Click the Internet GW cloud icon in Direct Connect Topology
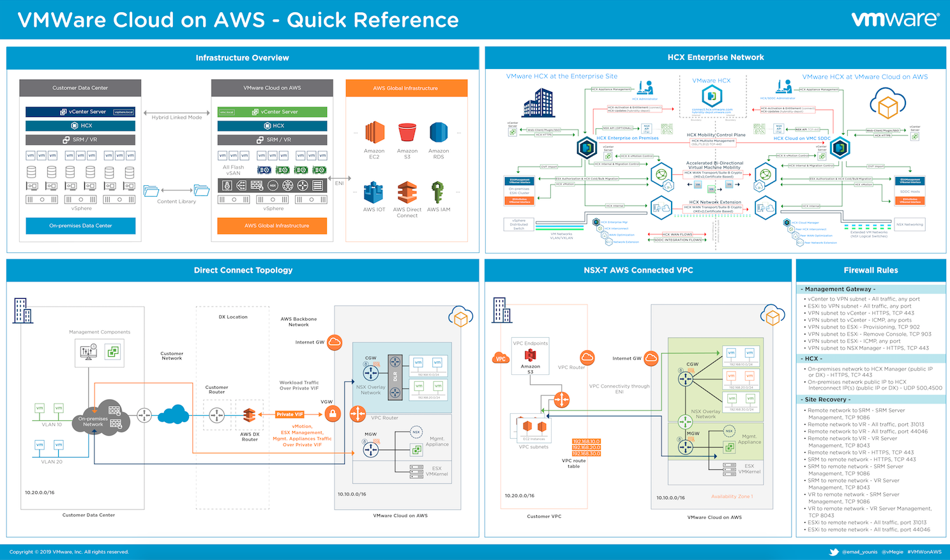The height and width of the screenshot is (560, 950). click(x=335, y=342)
